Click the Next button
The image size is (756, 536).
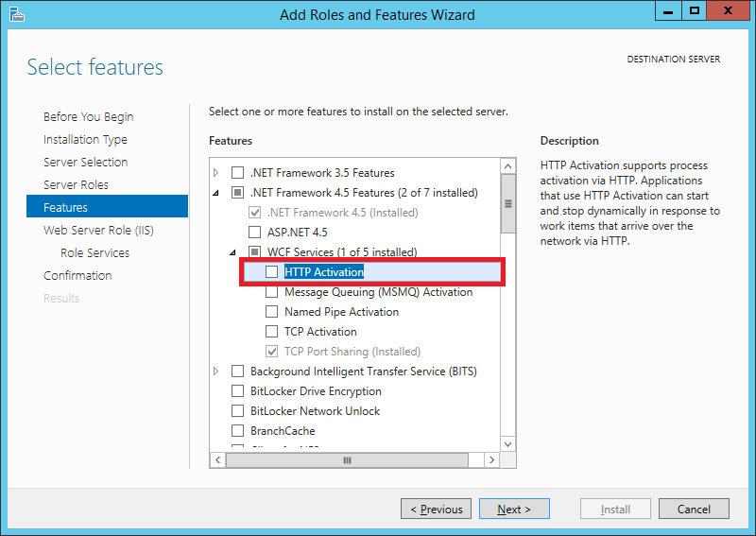click(x=514, y=509)
